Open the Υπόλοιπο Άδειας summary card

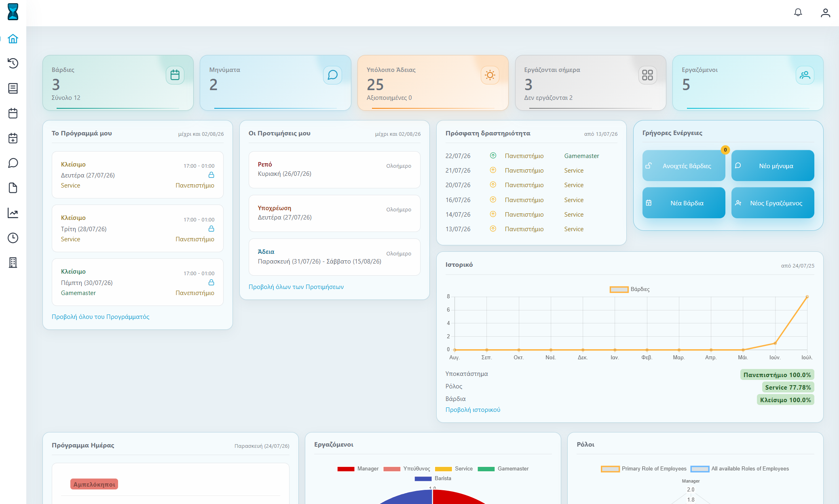pos(433,83)
